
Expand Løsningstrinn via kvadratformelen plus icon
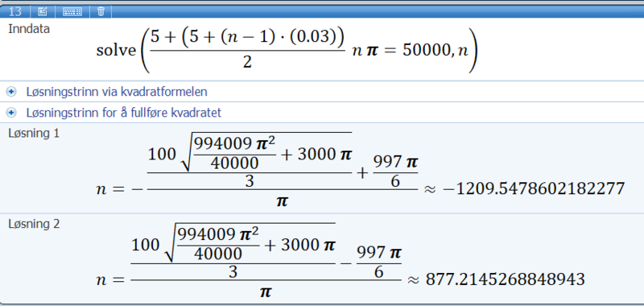click(x=11, y=92)
